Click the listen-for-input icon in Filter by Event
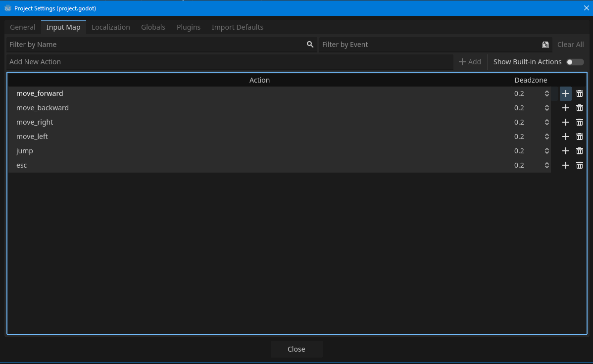The image size is (593, 364). coord(545,45)
